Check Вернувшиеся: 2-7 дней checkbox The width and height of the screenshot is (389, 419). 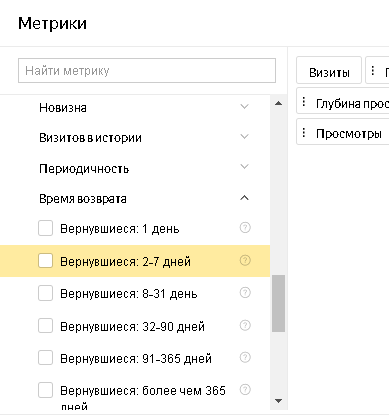pyautogui.click(x=45, y=261)
